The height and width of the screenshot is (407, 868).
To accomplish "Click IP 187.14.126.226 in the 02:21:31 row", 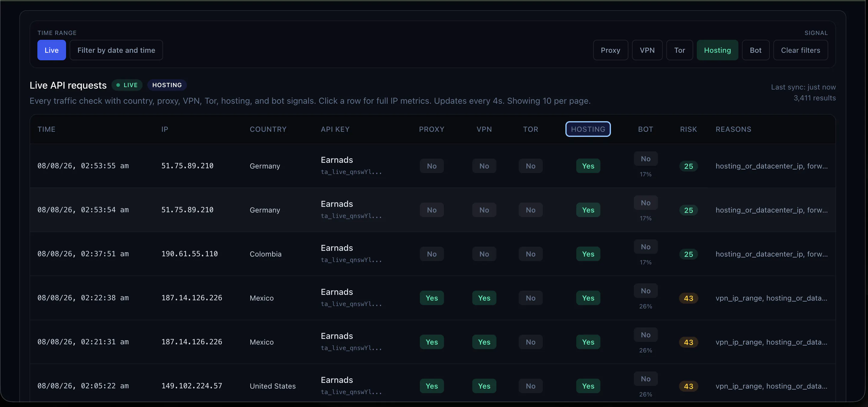I will (x=192, y=342).
